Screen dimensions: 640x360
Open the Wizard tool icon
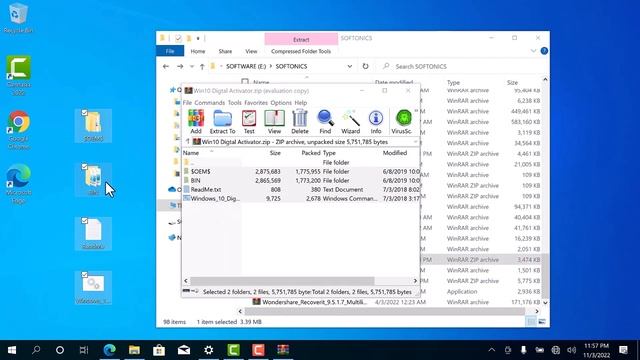coord(351,122)
